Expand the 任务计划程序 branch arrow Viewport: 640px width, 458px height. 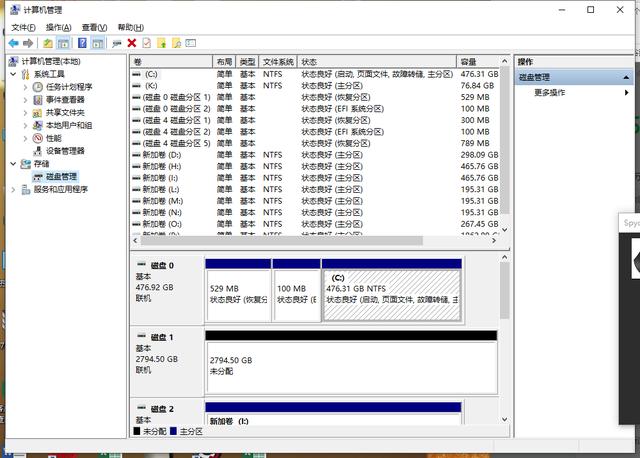(25, 87)
